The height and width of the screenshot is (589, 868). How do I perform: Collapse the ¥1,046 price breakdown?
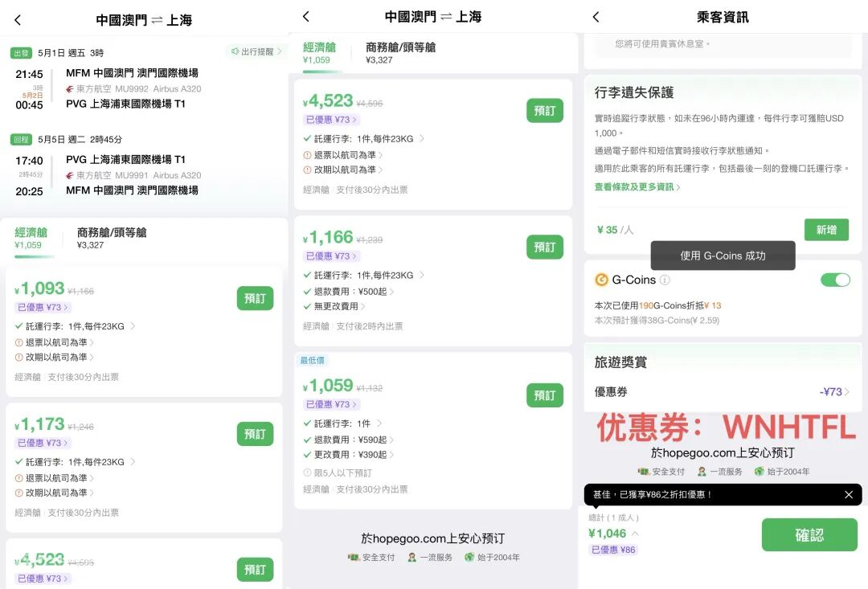pos(634,532)
